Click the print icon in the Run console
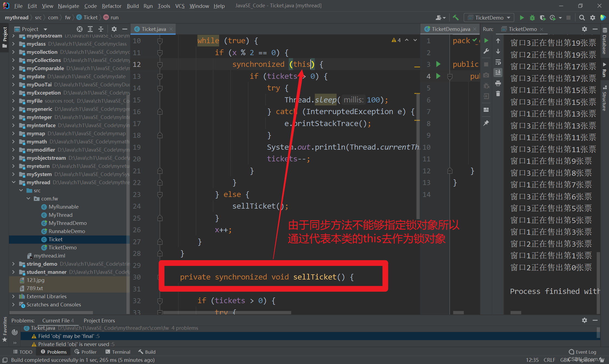 [x=498, y=83]
